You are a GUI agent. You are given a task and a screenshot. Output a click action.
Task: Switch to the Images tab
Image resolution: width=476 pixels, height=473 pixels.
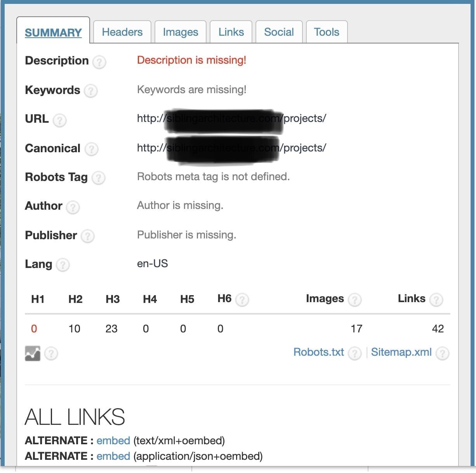click(181, 32)
